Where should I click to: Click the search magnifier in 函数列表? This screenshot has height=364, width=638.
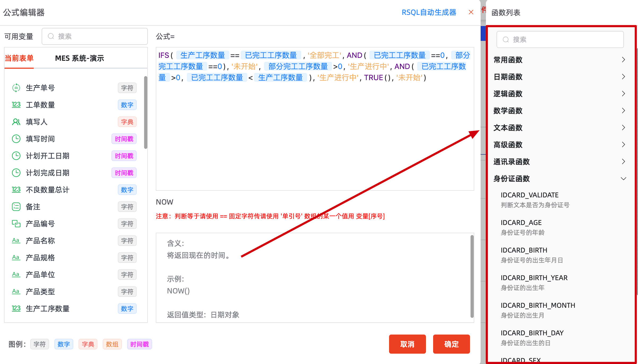506,40
